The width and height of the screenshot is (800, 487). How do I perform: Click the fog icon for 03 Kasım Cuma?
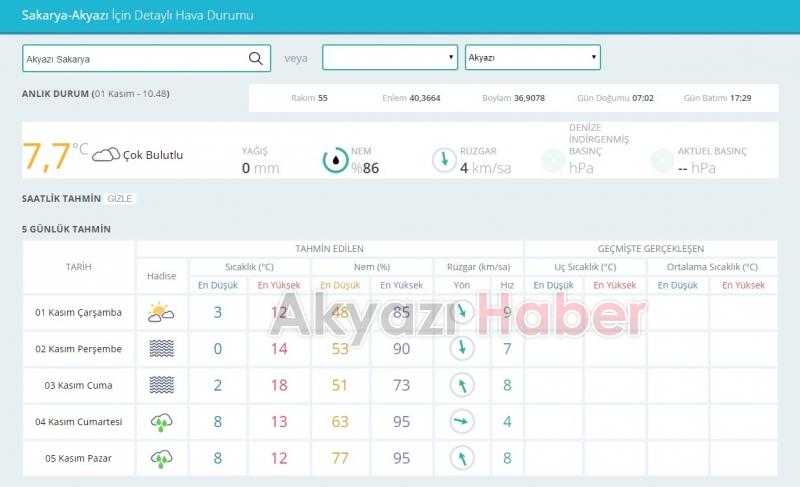coord(162,385)
